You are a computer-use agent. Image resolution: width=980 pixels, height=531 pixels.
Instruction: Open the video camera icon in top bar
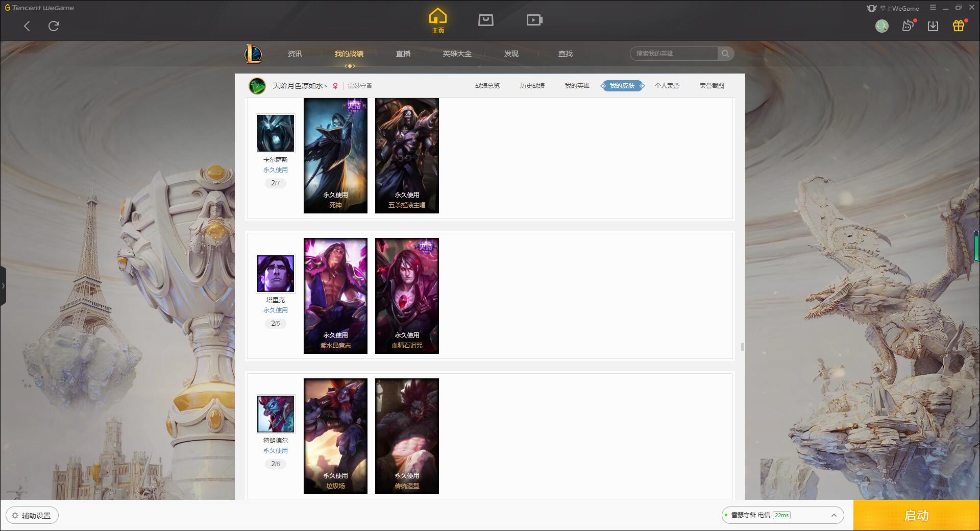(534, 20)
